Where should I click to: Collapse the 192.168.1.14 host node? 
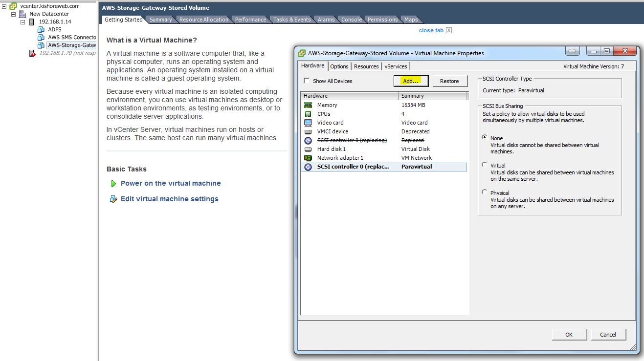tap(22, 22)
